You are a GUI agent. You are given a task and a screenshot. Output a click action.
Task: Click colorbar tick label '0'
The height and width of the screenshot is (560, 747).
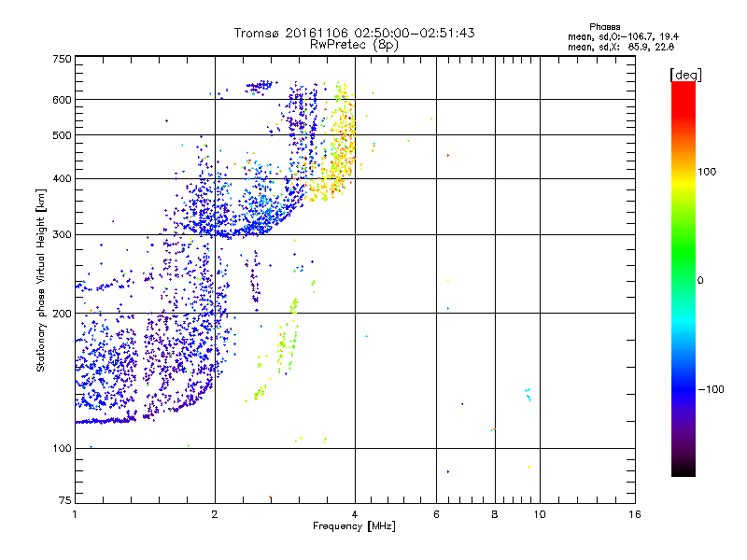[x=699, y=281]
